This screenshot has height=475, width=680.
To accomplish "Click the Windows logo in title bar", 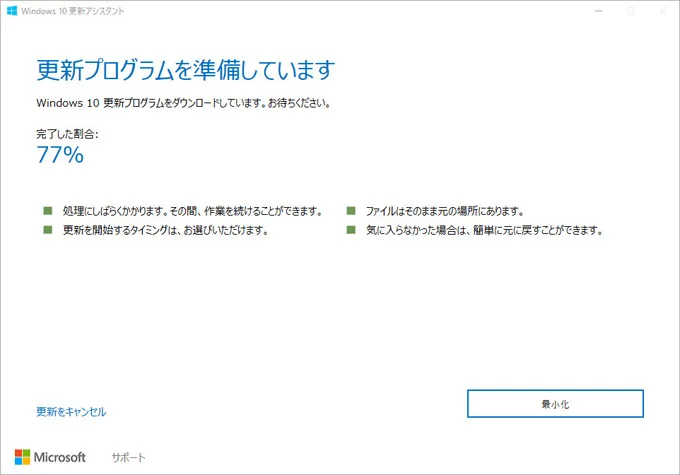I will [x=11, y=10].
